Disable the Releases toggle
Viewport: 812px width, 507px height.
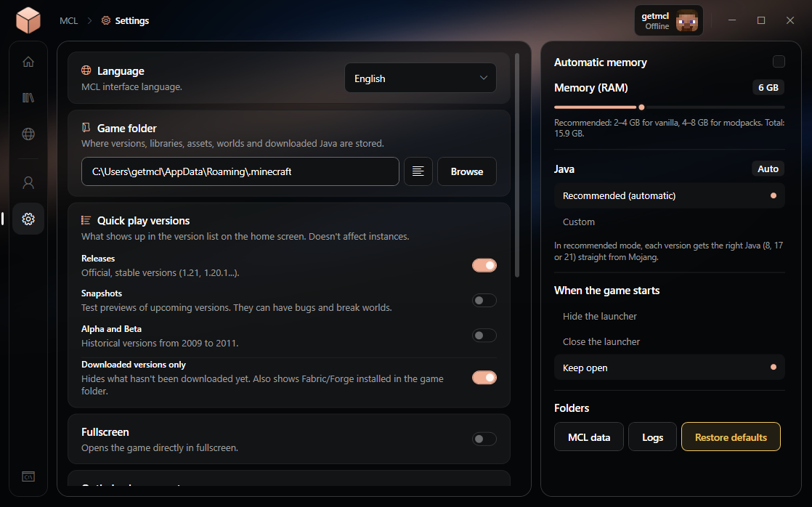click(x=484, y=265)
